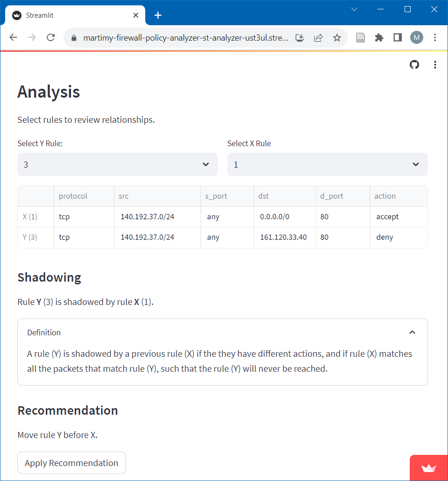Reload the page
The height and width of the screenshot is (481, 448).
pyautogui.click(x=50, y=37)
